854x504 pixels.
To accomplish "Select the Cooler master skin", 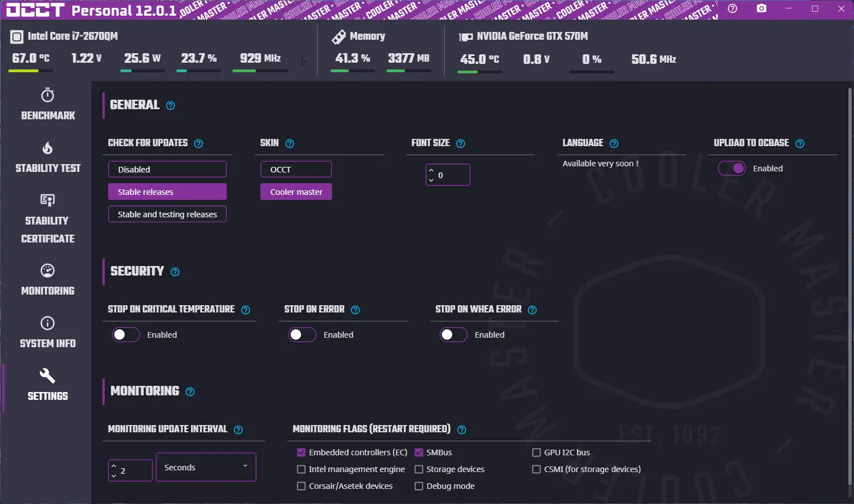I will coord(296,192).
